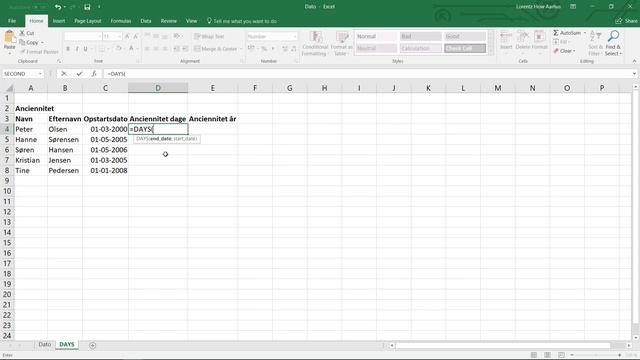Add a new sheet with the plus icon
The height and width of the screenshot is (360, 640).
[x=93, y=345]
